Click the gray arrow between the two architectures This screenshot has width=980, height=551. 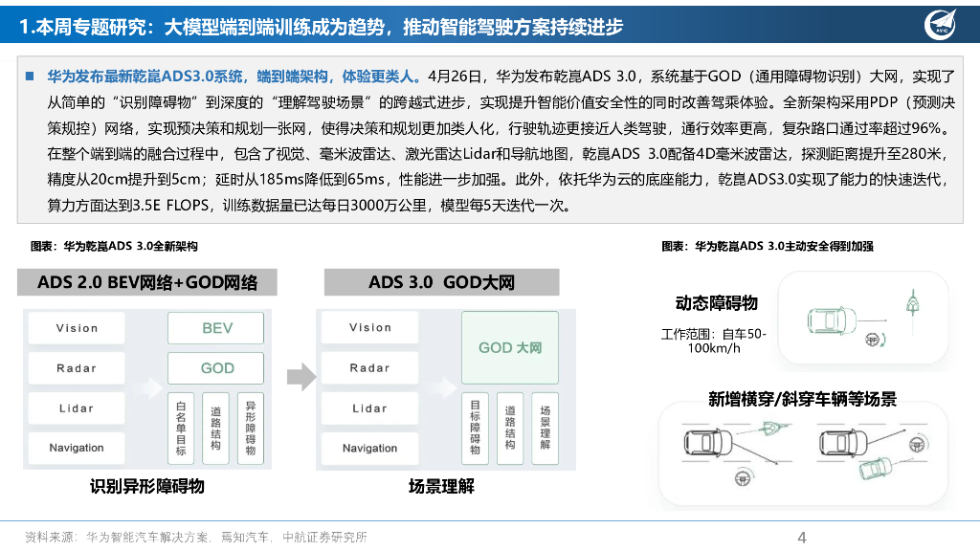pos(301,376)
